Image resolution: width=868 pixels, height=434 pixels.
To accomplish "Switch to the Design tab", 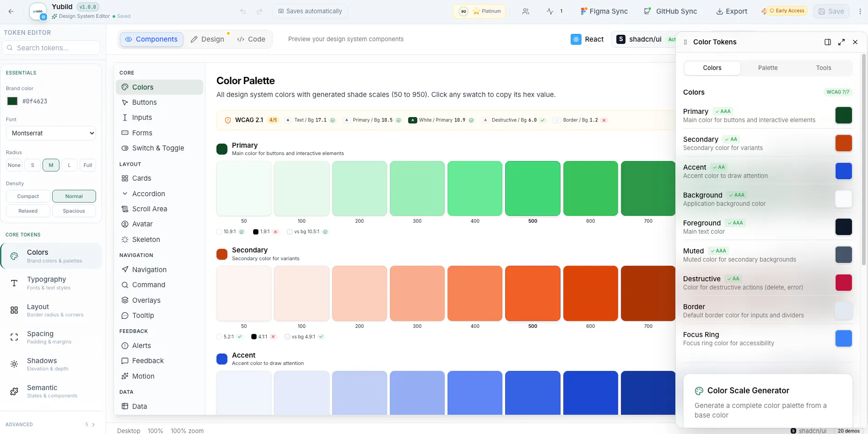I will pyautogui.click(x=207, y=39).
